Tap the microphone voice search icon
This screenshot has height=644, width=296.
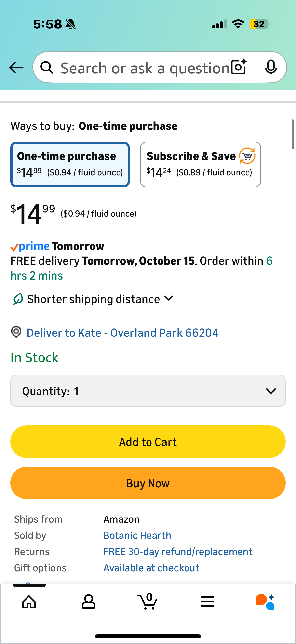pyautogui.click(x=270, y=67)
